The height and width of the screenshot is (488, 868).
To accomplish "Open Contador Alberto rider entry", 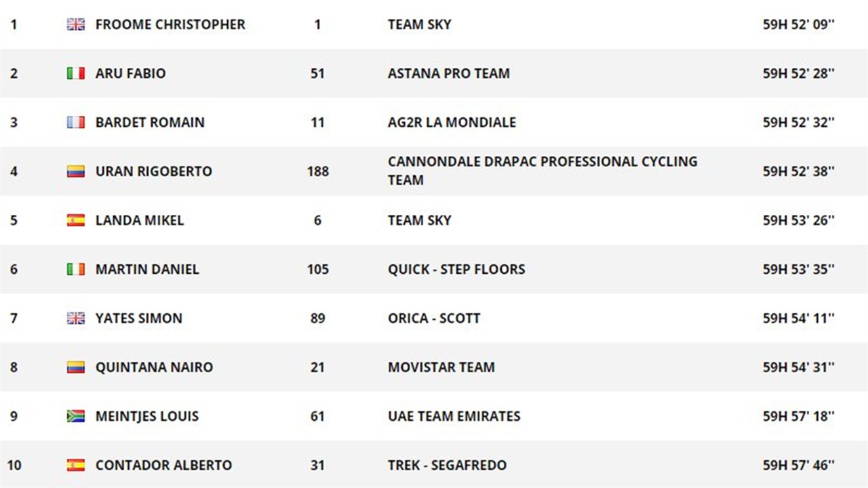I will click(163, 465).
